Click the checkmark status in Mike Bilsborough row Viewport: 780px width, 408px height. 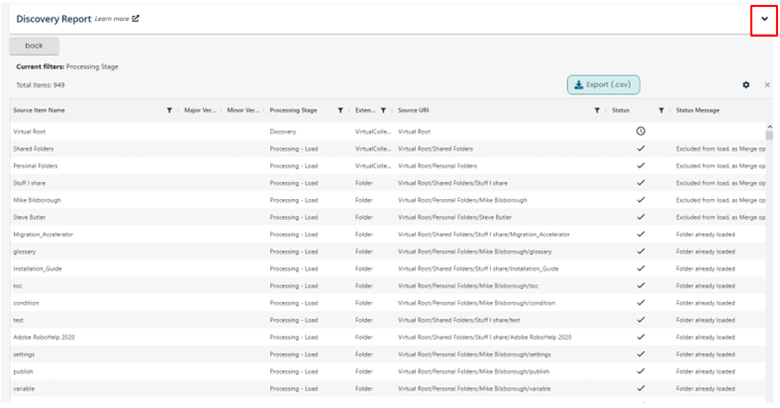tap(641, 200)
